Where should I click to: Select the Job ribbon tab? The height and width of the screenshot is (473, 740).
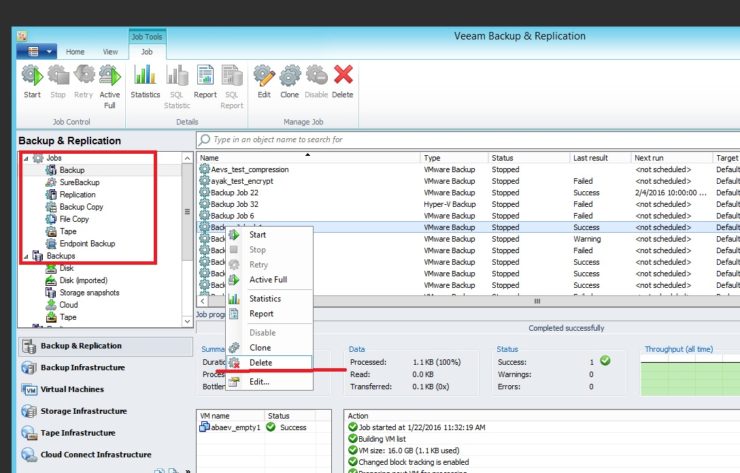(x=147, y=52)
